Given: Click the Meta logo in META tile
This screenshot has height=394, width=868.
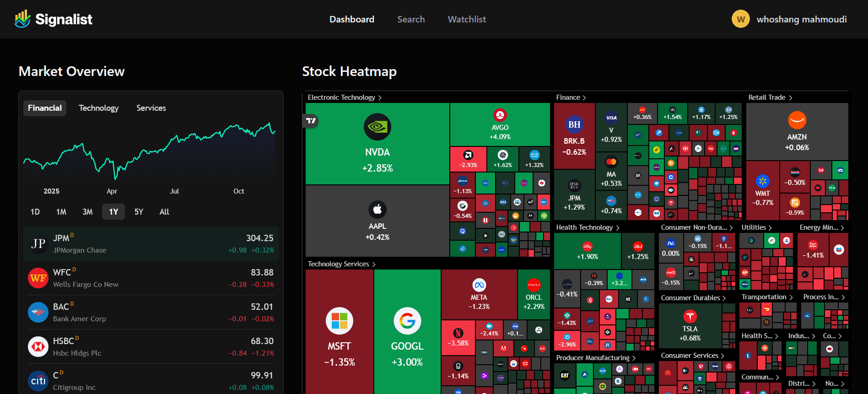Looking at the screenshot, I should click(x=479, y=285).
